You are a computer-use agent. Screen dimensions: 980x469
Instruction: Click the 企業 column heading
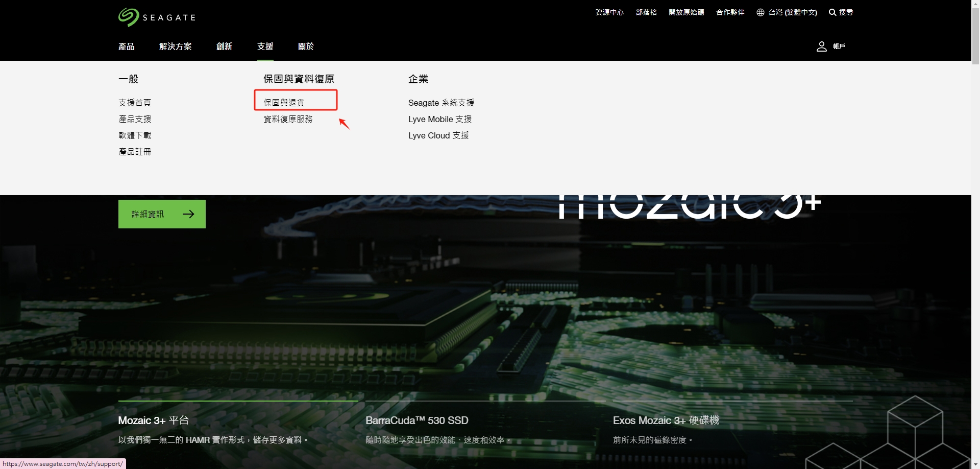coord(418,79)
